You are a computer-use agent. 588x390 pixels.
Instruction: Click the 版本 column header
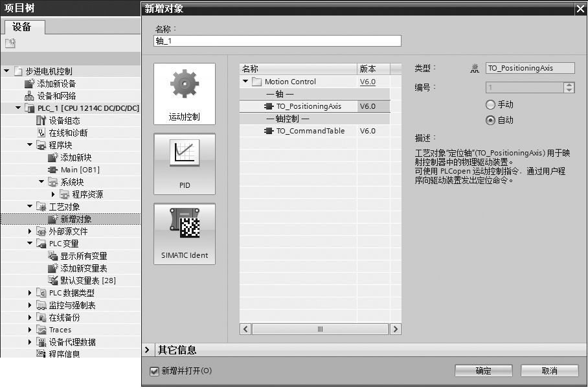(x=374, y=69)
